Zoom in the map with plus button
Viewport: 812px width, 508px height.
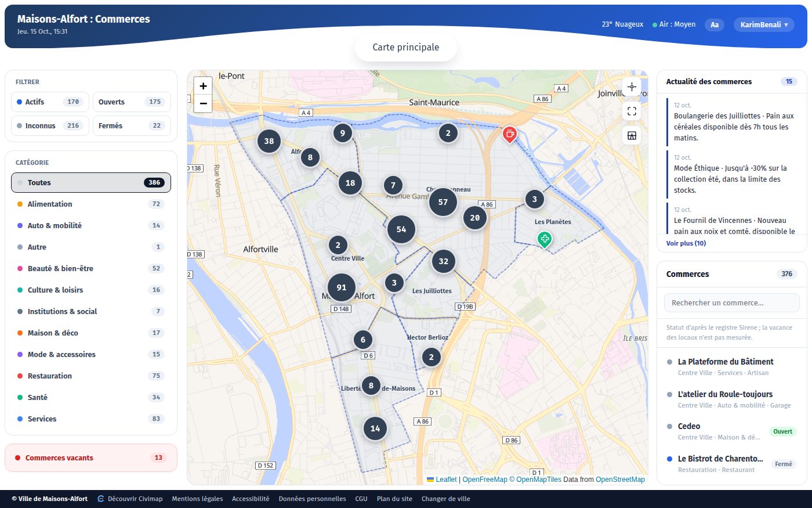point(203,86)
